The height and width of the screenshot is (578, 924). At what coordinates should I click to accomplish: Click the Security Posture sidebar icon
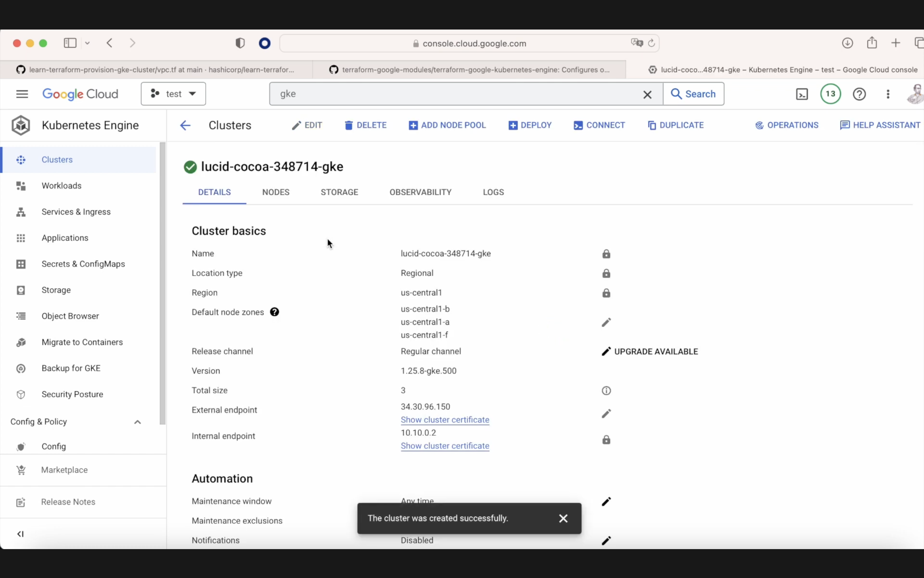21,394
